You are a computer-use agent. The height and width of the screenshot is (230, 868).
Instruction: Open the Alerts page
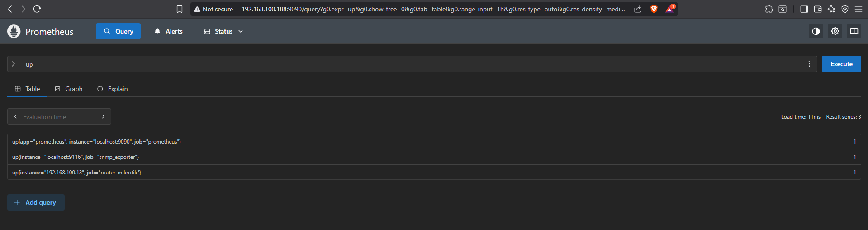coord(168,31)
